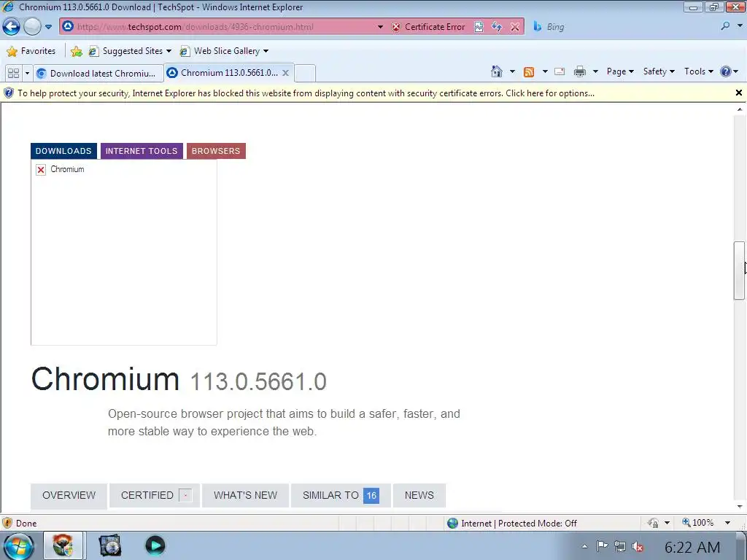
Task: Click the Read Mail icon
Action: pos(560,71)
